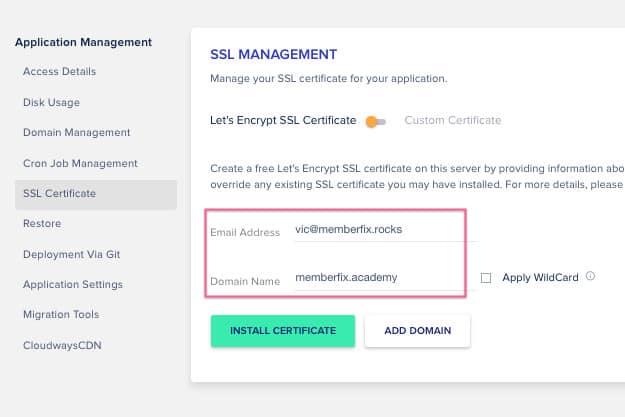Open Deployment Via Git

click(x=72, y=254)
